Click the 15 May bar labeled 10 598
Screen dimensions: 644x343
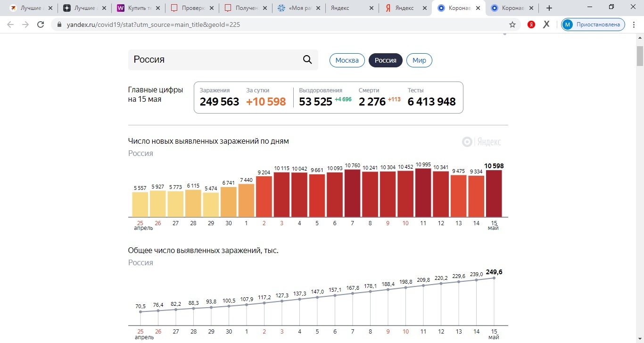[494, 193]
